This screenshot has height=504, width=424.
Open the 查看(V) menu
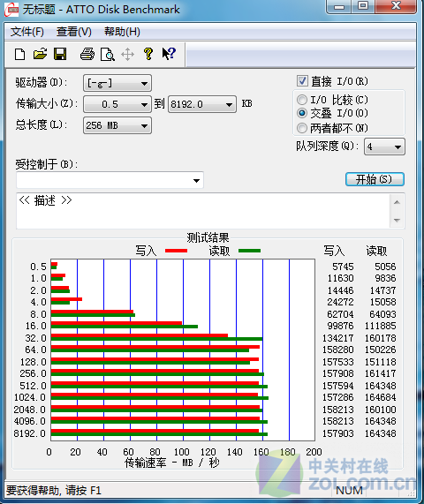click(x=73, y=32)
